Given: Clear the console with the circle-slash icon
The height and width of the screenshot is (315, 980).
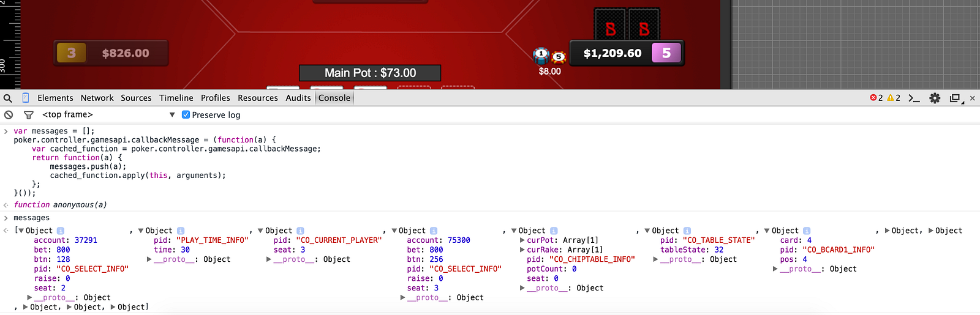Looking at the screenshot, I should click(9, 114).
